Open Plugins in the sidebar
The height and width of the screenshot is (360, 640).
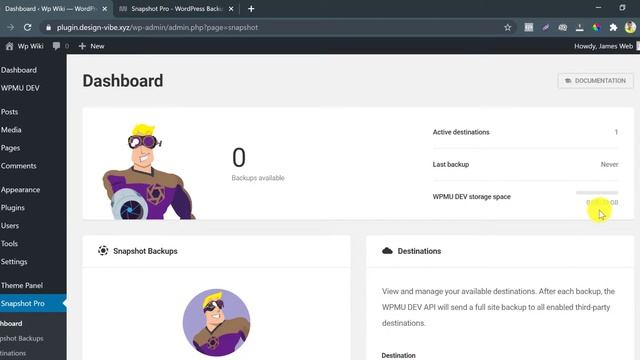13,207
